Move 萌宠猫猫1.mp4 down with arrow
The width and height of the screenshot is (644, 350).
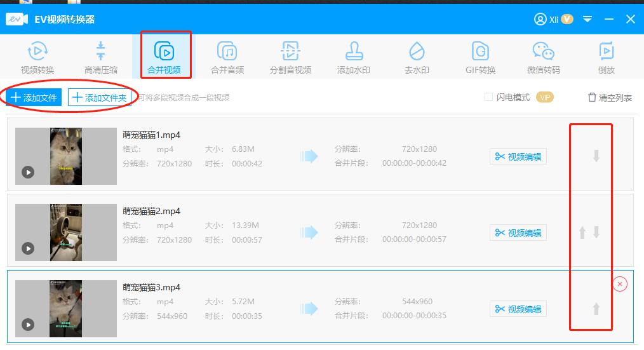point(596,156)
